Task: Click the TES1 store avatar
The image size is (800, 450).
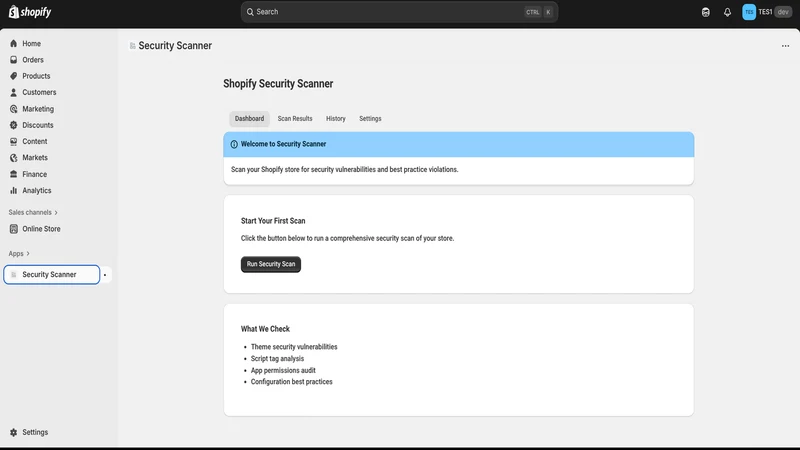Action: coord(749,12)
